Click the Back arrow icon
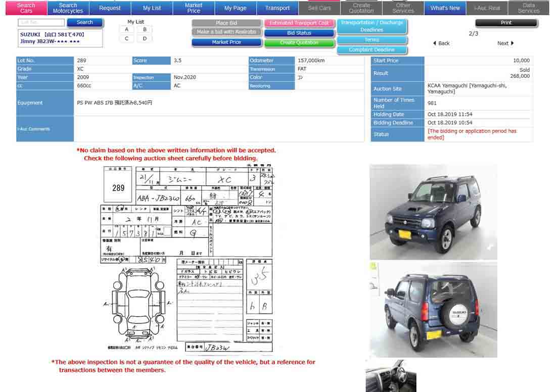Viewport: 556px width, 392px height. [435, 43]
